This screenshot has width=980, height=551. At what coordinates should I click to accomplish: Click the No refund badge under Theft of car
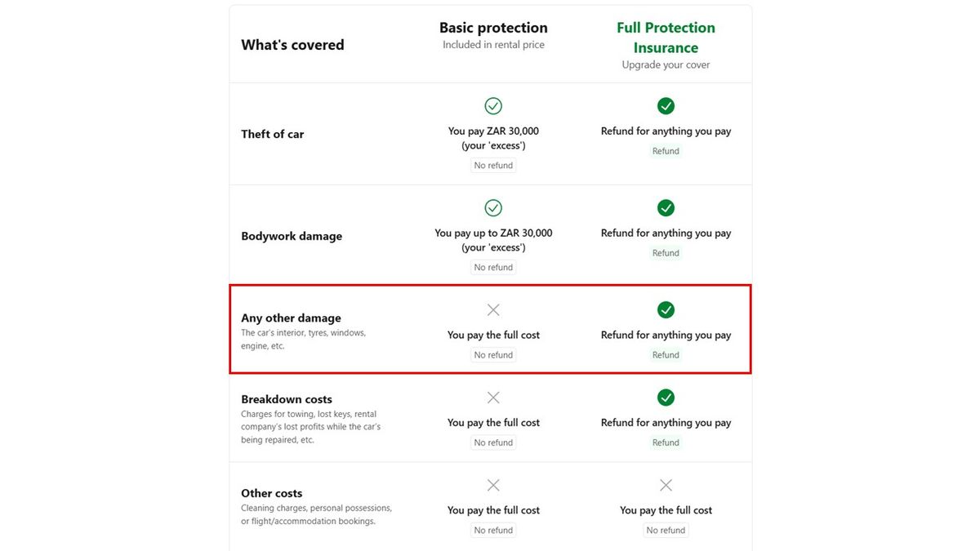tap(493, 166)
